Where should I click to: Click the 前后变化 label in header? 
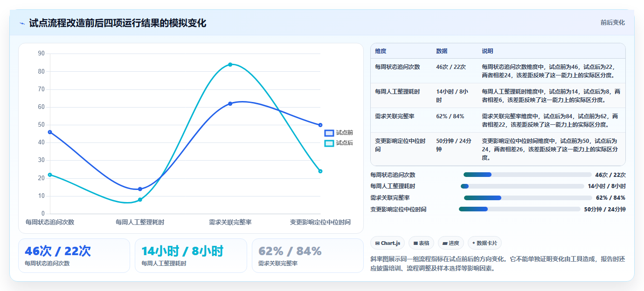coord(612,23)
